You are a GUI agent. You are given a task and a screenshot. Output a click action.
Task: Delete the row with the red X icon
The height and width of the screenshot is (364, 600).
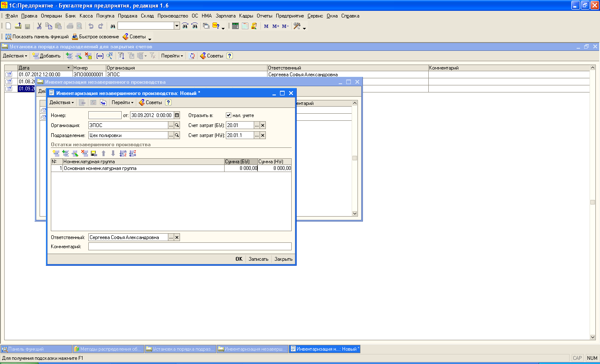click(x=85, y=153)
